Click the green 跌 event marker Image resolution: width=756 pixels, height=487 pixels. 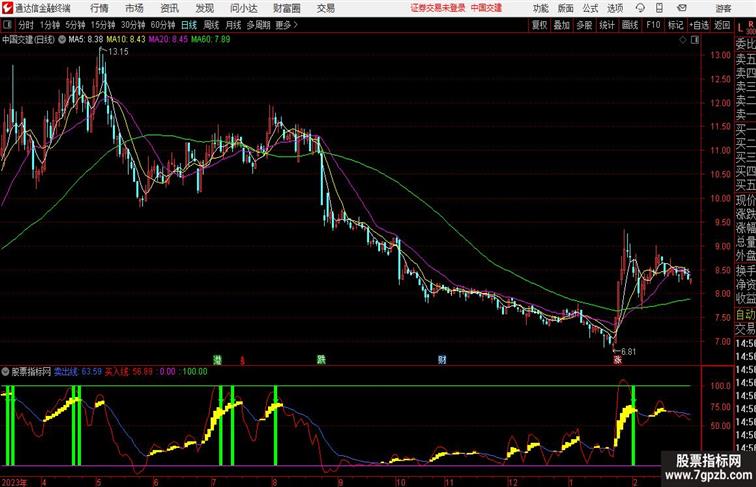(321, 360)
